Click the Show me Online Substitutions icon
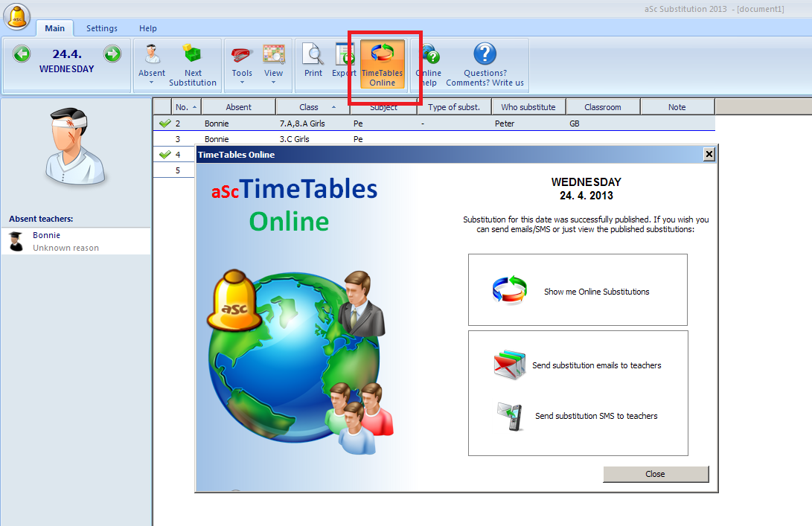The height and width of the screenshot is (526, 812). (x=509, y=290)
